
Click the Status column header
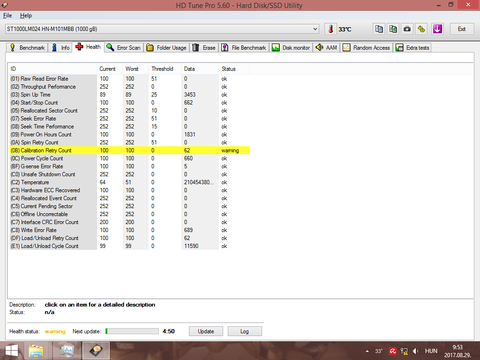234,69
